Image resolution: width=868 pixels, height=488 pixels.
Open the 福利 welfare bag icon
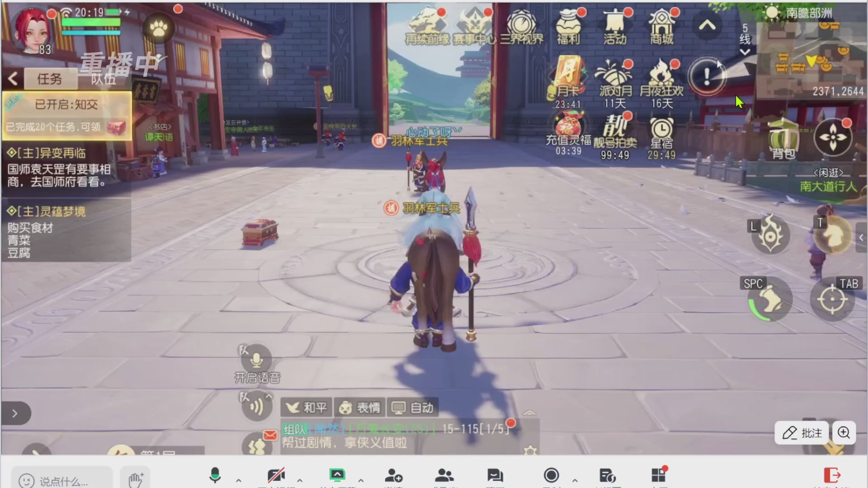pyautogui.click(x=569, y=27)
